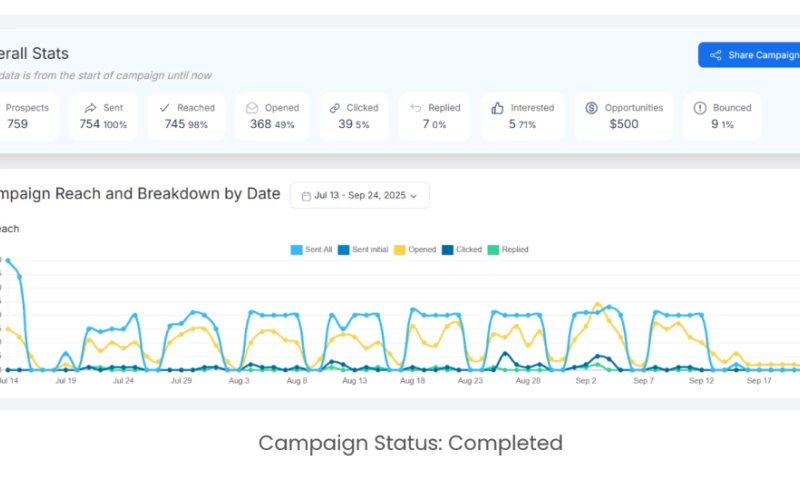
Task: Click the Clicked link icon
Action: point(335,108)
